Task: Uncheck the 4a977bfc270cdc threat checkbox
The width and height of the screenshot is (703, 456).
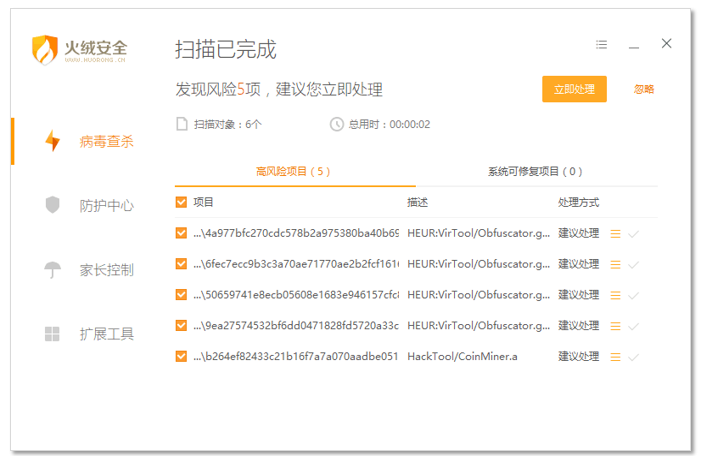Action: pyautogui.click(x=181, y=234)
